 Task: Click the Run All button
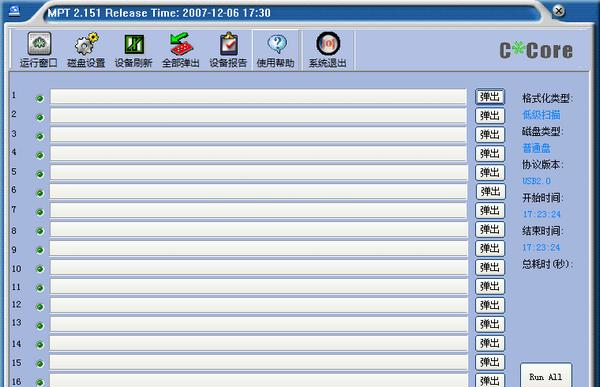[546, 376]
